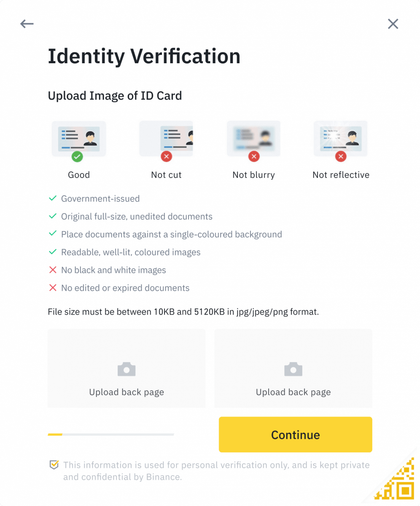Screen dimensions: 420x506
Task: Click the green check beside Government-issued
Action: 53,198
